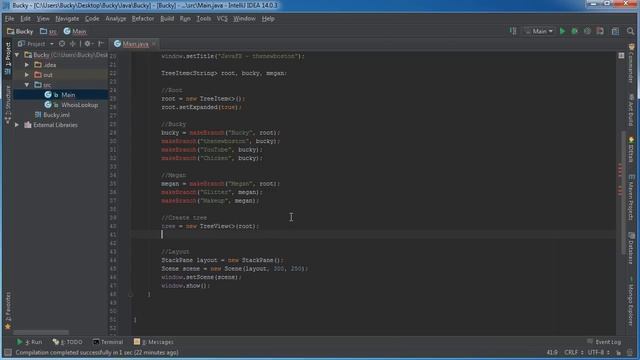Image resolution: width=640 pixels, height=360 pixels.
Task: Open the Search Everywhere magnifier icon
Action: click(630, 31)
